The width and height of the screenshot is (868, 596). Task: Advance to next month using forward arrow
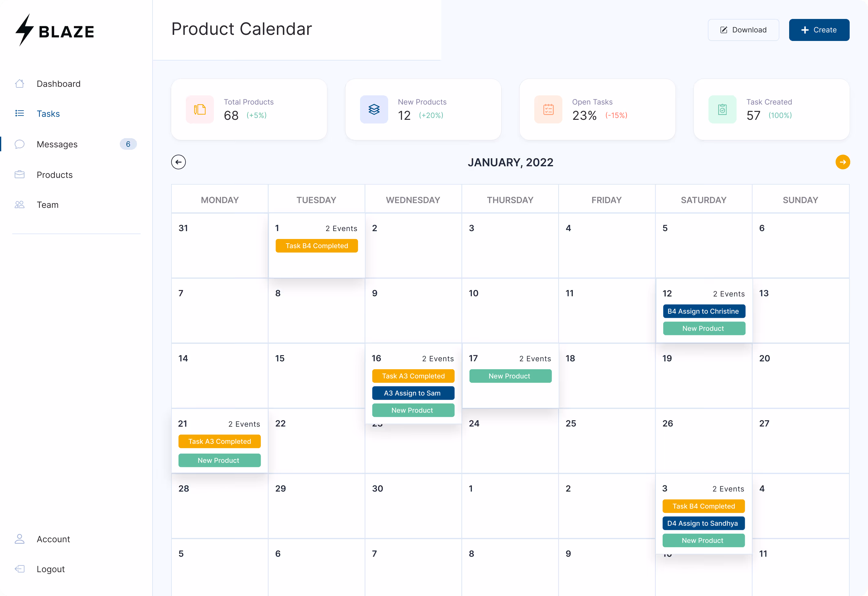[x=843, y=162]
